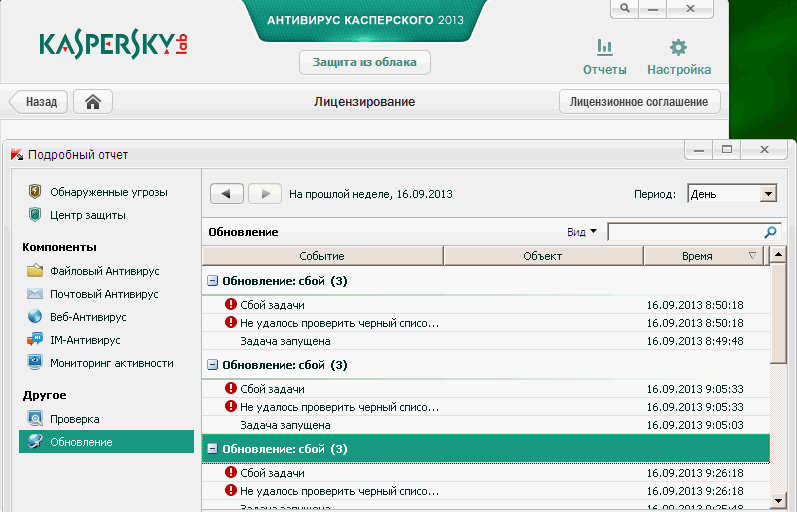Open the Отчеты reports chart icon

(604, 47)
